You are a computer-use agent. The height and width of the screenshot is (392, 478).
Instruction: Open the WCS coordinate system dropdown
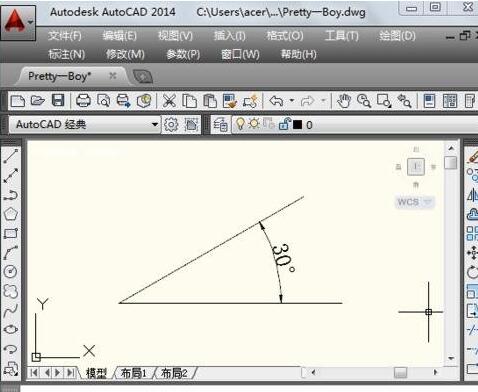click(414, 202)
